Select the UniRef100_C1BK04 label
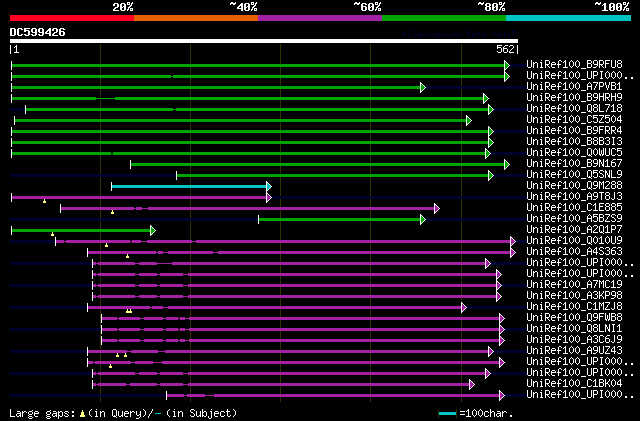Viewport: 640px width, 421px height. pos(574,384)
